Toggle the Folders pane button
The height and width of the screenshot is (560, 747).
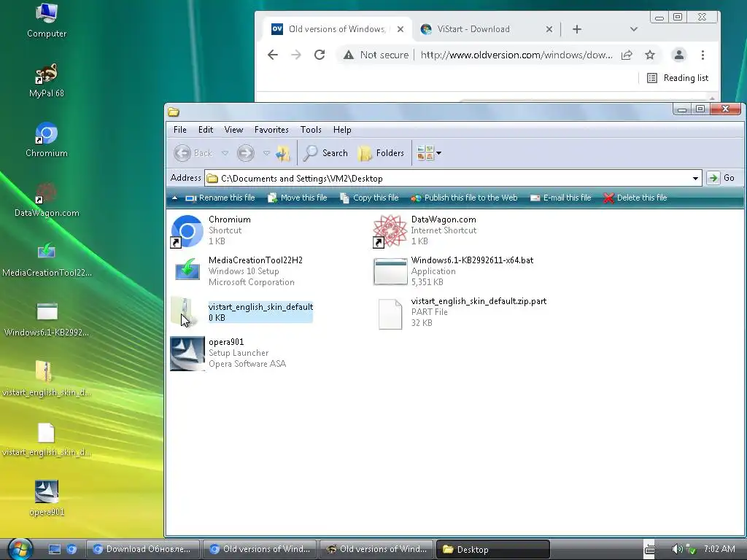click(381, 153)
